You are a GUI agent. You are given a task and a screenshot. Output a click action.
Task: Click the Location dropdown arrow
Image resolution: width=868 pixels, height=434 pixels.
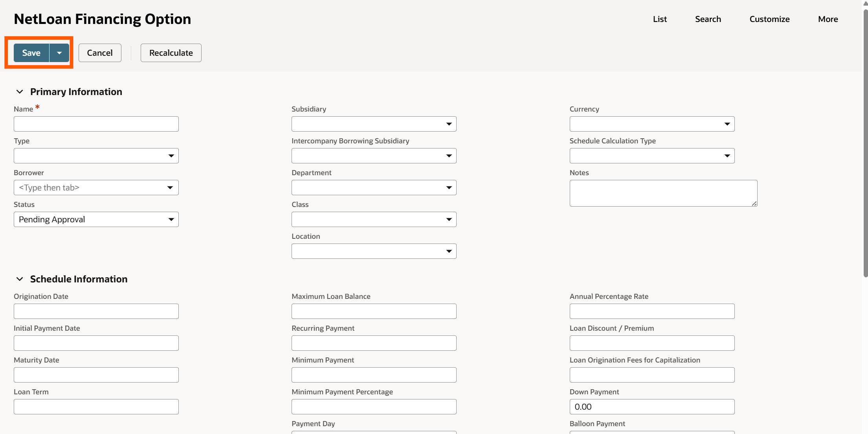click(x=449, y=251)
